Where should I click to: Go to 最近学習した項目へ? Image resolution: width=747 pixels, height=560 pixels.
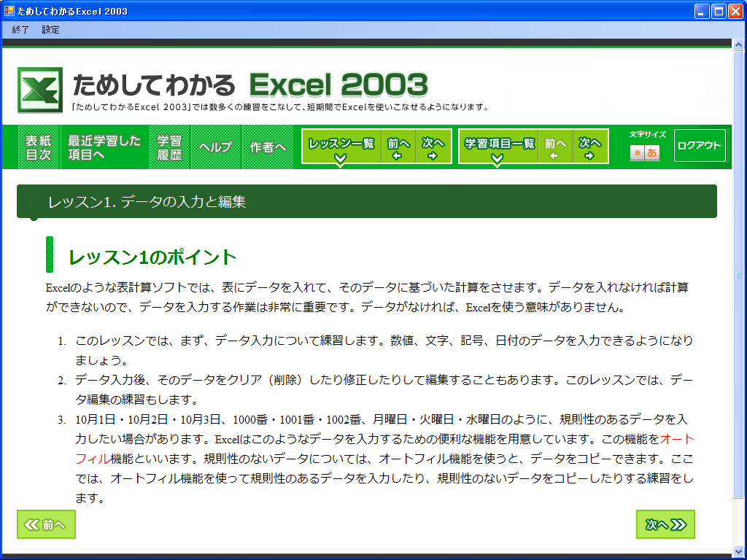tap(105, 147)
